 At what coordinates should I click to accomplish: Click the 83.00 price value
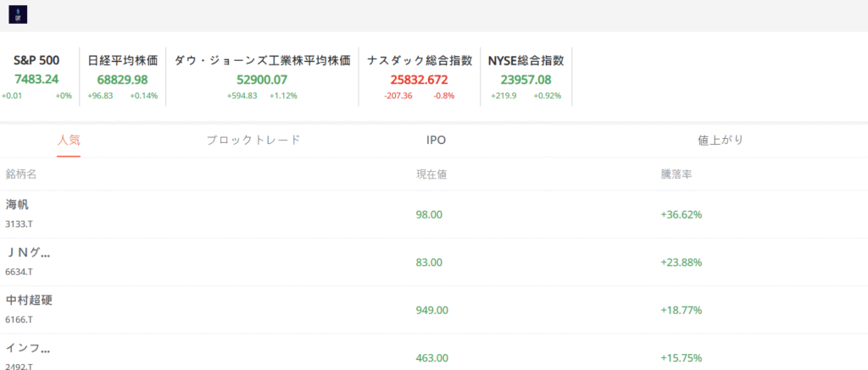click(429, 262)
